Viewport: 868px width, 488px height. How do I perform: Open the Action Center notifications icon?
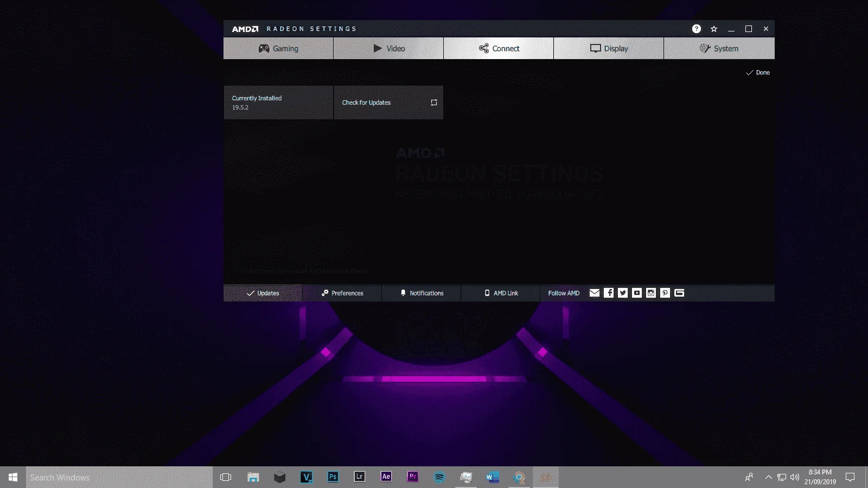[x=850, y=477]
